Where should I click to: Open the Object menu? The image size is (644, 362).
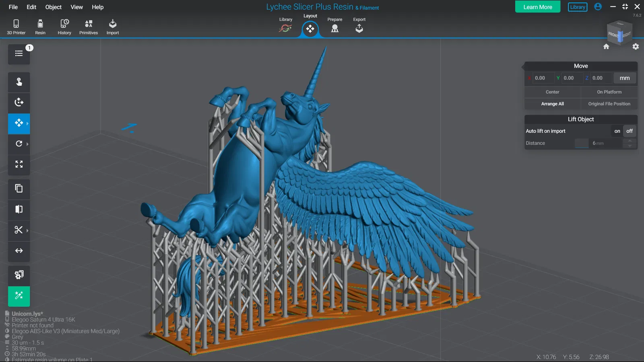click(x=53, y=7)
